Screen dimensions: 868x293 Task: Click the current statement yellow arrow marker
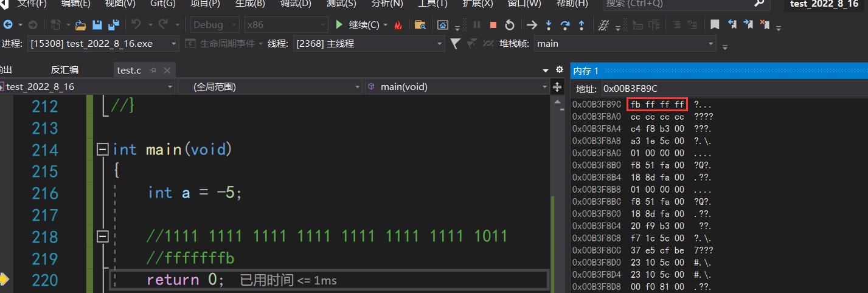click(4, 280)
